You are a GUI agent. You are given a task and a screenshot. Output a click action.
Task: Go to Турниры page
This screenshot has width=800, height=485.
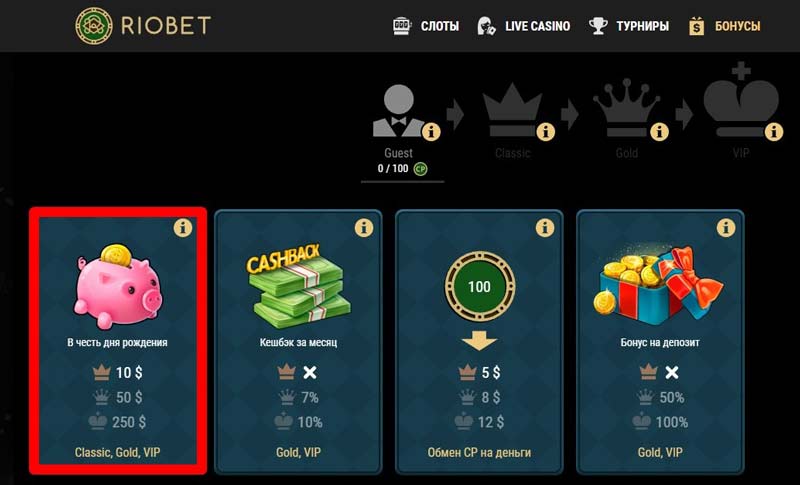click(x=629, y=26)
